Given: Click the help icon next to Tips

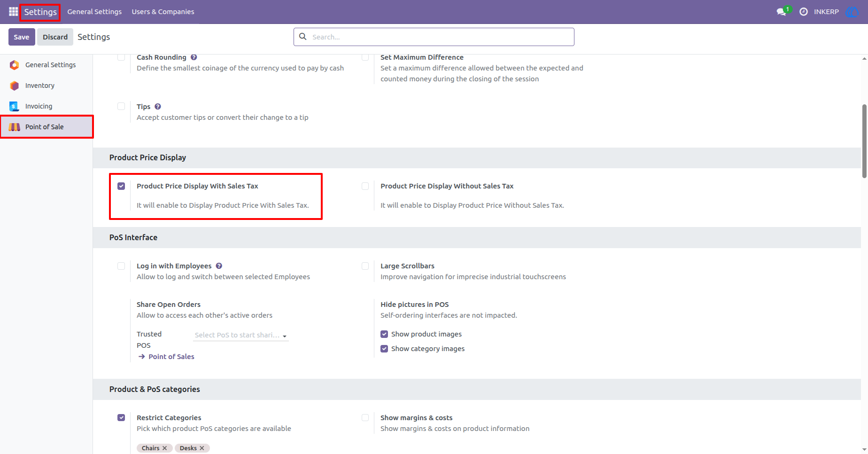Looking at the screenshot, I should coord(158,107).
